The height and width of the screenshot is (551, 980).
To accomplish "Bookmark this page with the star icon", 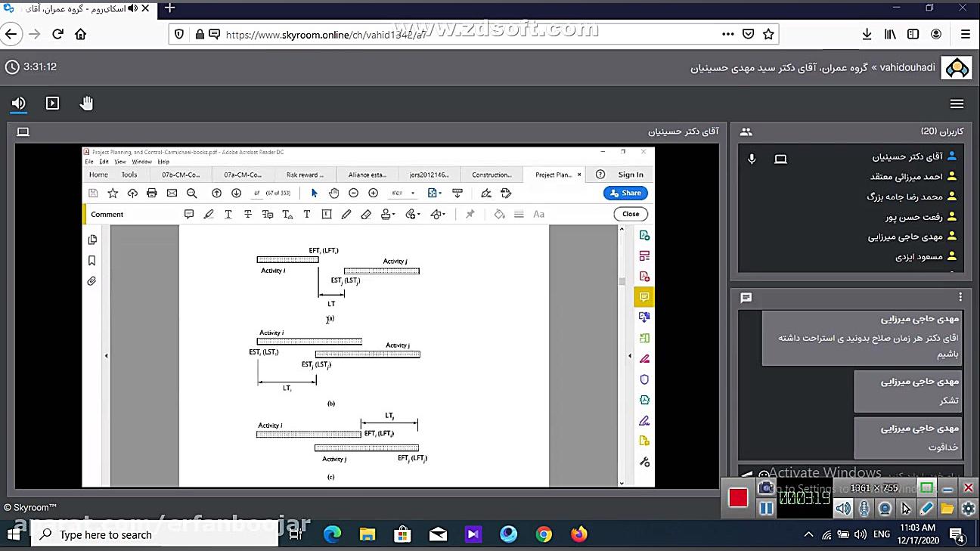I will [768, 34].
